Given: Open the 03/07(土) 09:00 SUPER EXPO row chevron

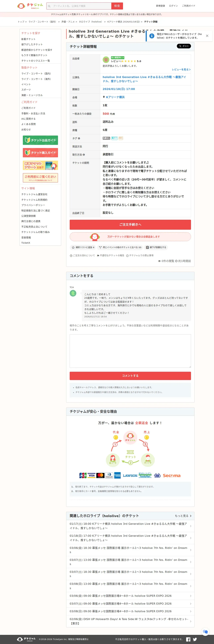Looking at the screenshot, I should 190,604.
